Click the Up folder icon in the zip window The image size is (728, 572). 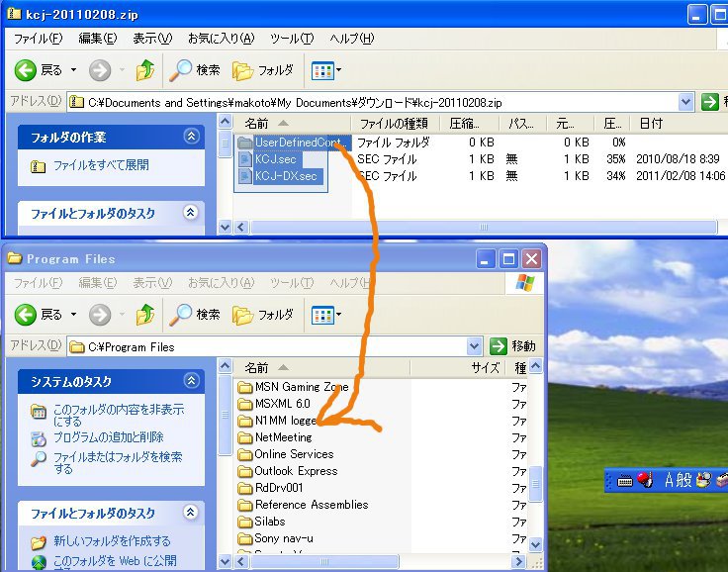(x=145, y=70)
